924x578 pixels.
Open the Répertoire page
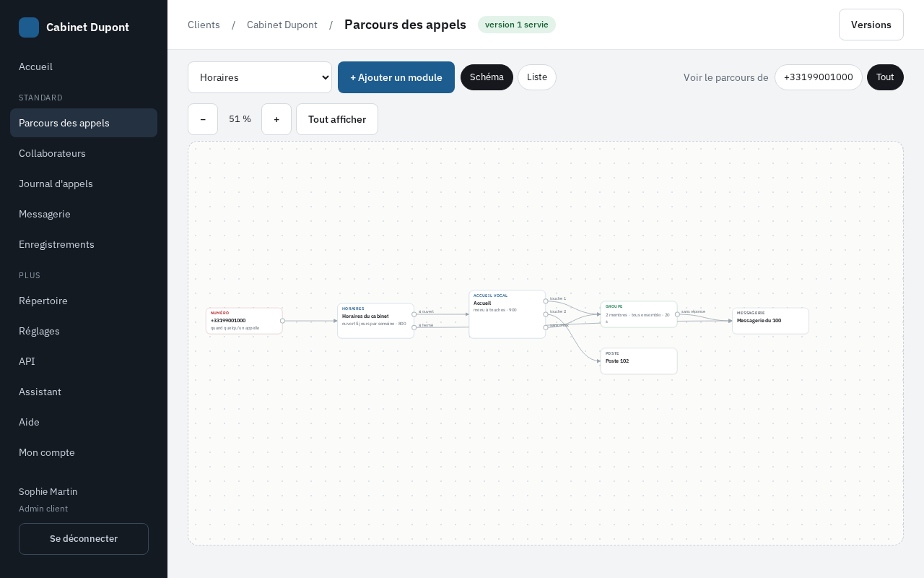coord(84,301)
